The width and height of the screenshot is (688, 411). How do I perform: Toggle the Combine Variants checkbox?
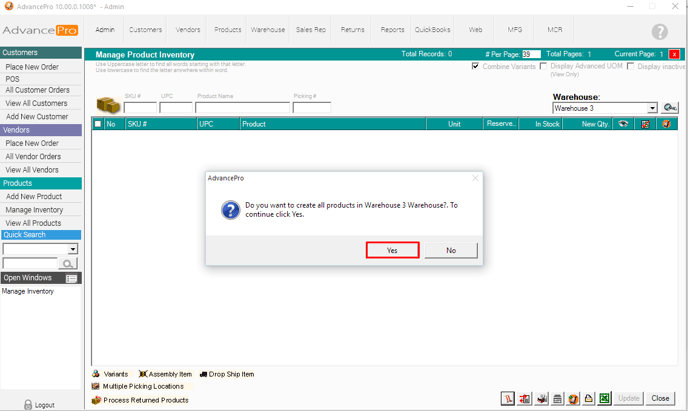[x=476, y=66]
